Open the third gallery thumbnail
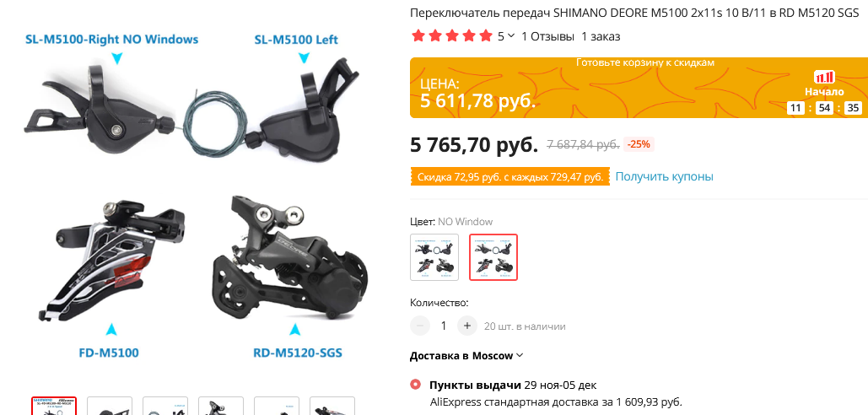 [x=165, y=406]
